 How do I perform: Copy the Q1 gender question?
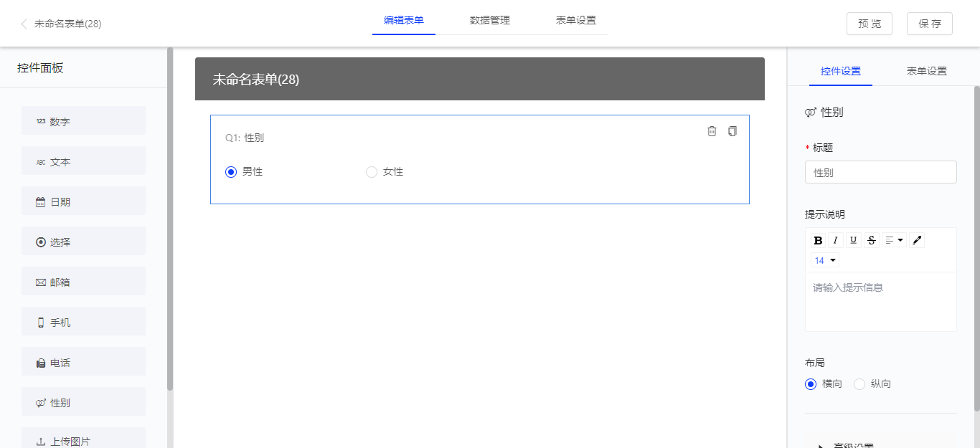[732, 131]
